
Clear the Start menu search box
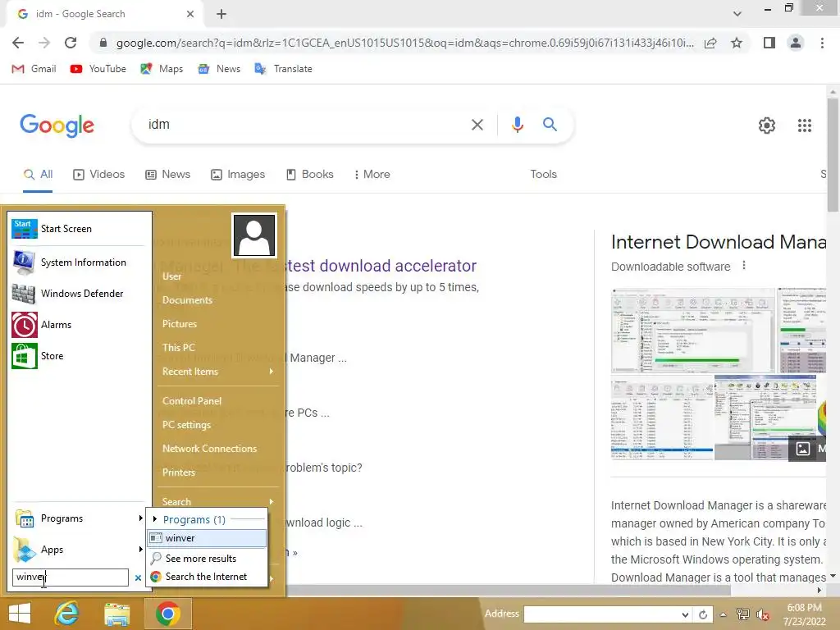pos(138,577)
